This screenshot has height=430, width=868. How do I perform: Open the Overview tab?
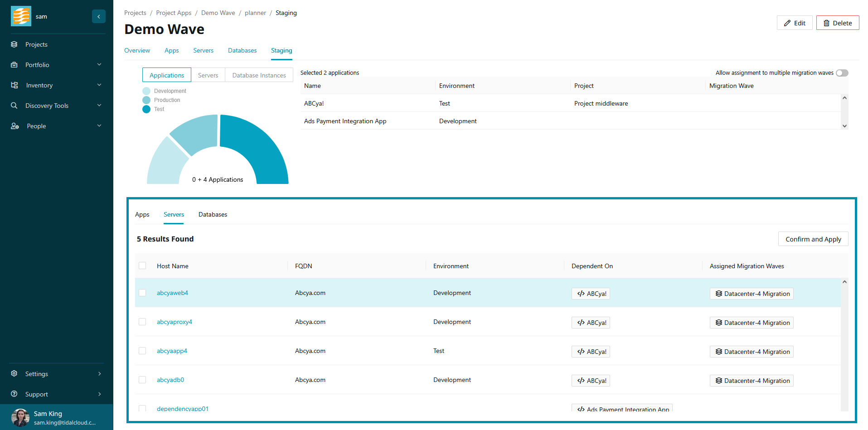137,50
